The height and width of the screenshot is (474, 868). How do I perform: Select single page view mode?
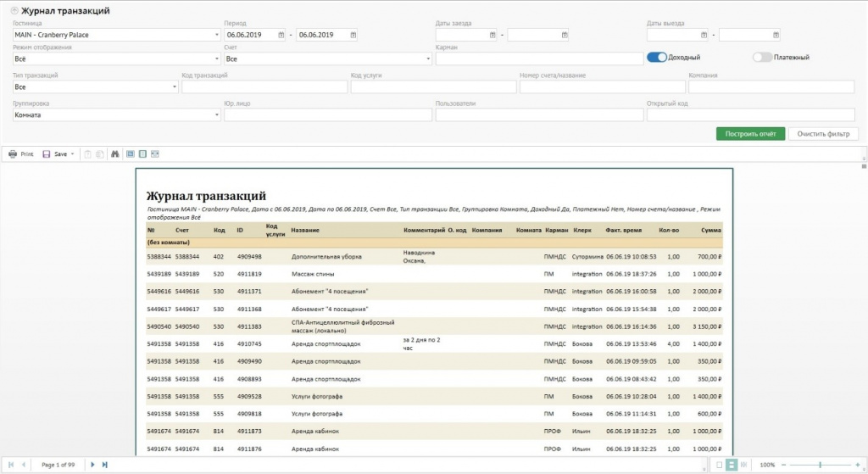point(719,465)
